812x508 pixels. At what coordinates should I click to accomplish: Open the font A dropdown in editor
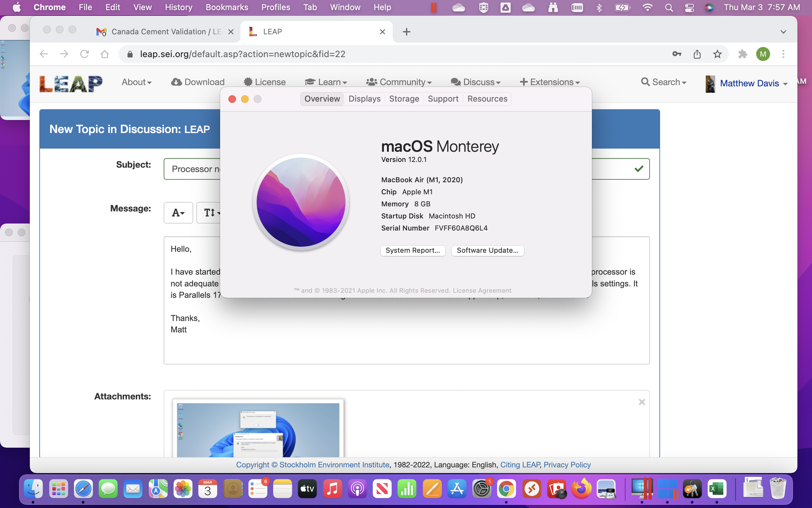coord(178,213)
